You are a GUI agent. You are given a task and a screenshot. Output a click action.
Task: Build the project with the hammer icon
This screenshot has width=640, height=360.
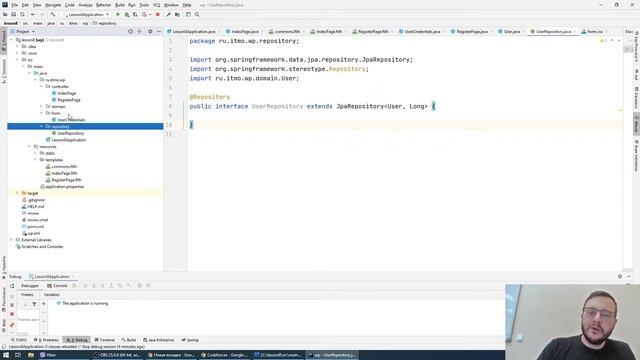coord(53,14)
